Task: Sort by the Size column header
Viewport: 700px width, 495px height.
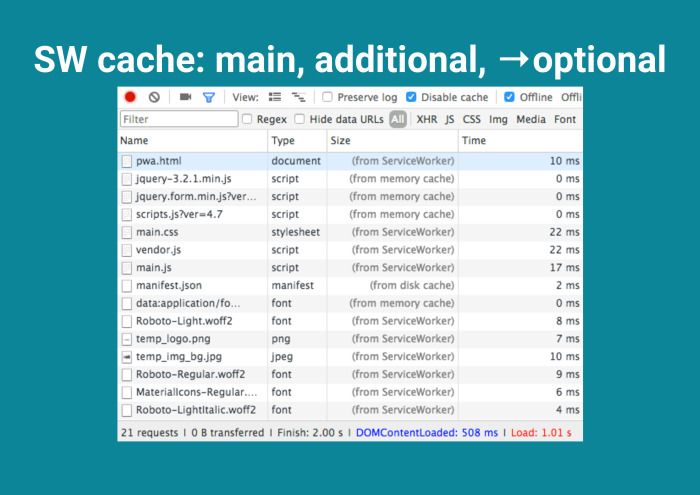Action: pyautogui.click(x=392, y=141)
